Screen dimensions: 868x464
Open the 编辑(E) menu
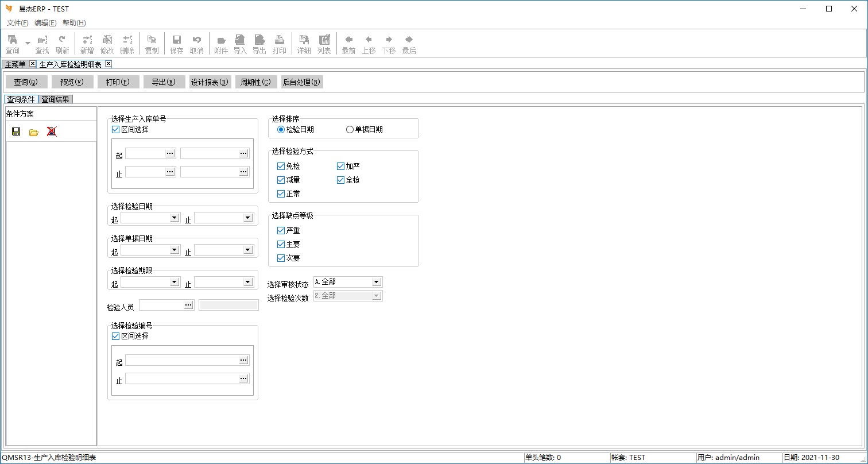pos(45,23)
